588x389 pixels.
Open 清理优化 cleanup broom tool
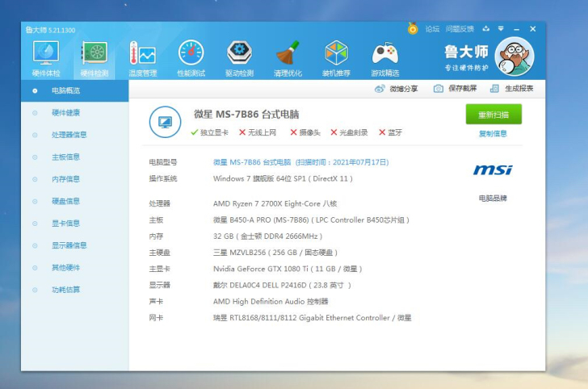pyautogui.click(x=288, y=59)
